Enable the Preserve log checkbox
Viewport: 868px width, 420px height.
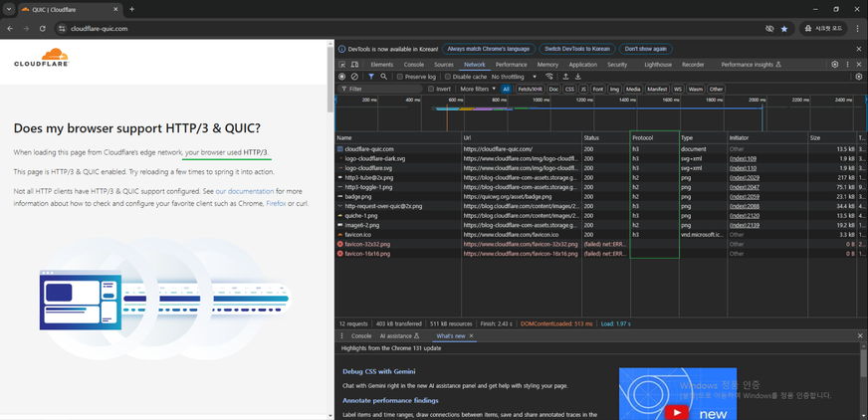tap(400, 77)
